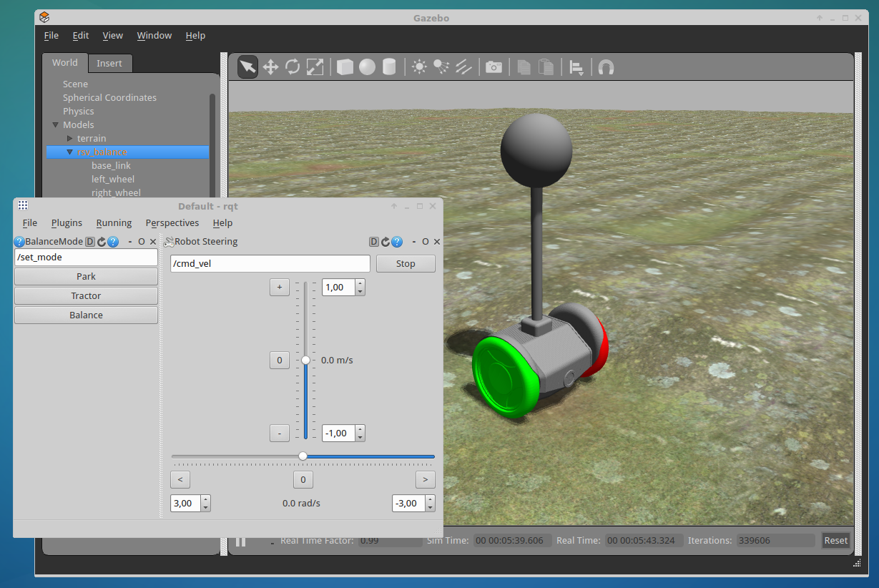Image resolution: width=879 pixels, height=588 pixels.
Task: Insert a cylinder shape
Action: pos(389,67)
